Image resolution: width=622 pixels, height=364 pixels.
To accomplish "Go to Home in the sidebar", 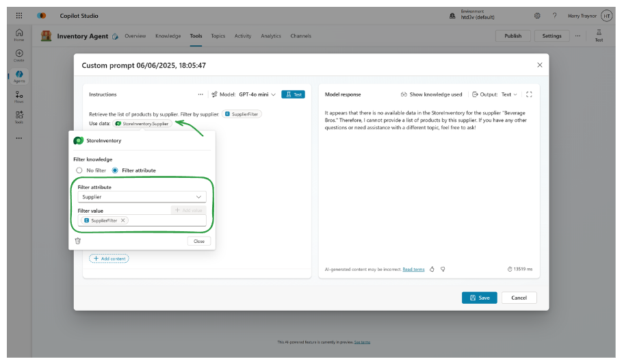I will (19, 35).
